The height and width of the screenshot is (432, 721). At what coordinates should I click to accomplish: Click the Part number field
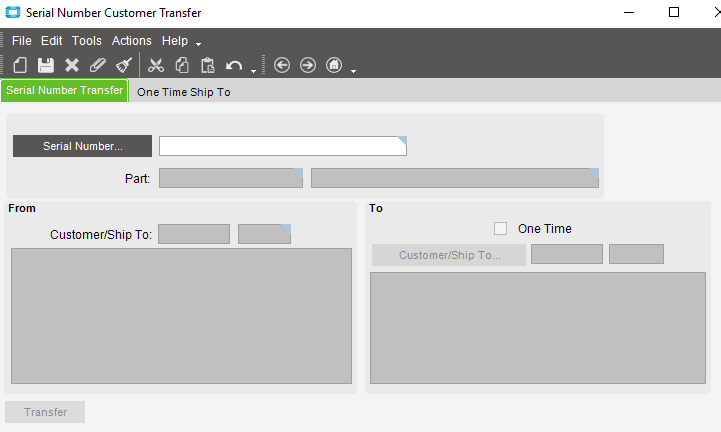point(231,178)
